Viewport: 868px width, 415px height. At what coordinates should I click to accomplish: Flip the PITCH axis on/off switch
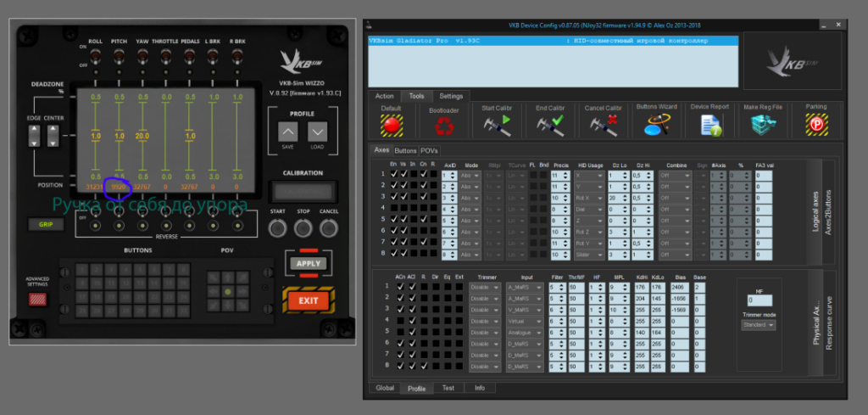pyautogui.click(x=119, y=55)
